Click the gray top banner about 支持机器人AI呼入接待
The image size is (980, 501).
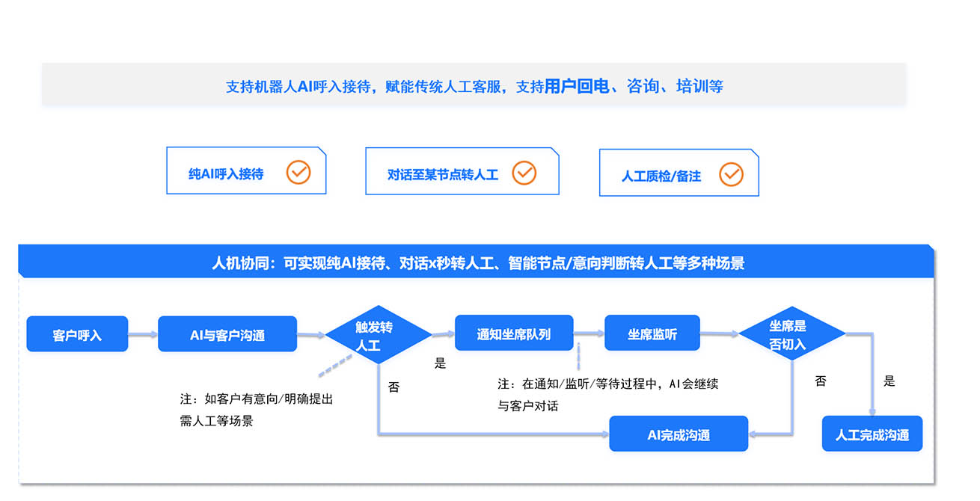474,85
